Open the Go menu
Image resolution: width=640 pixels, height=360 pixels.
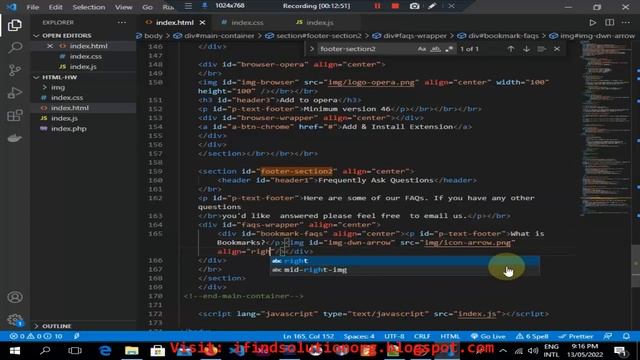coord(147,7)
